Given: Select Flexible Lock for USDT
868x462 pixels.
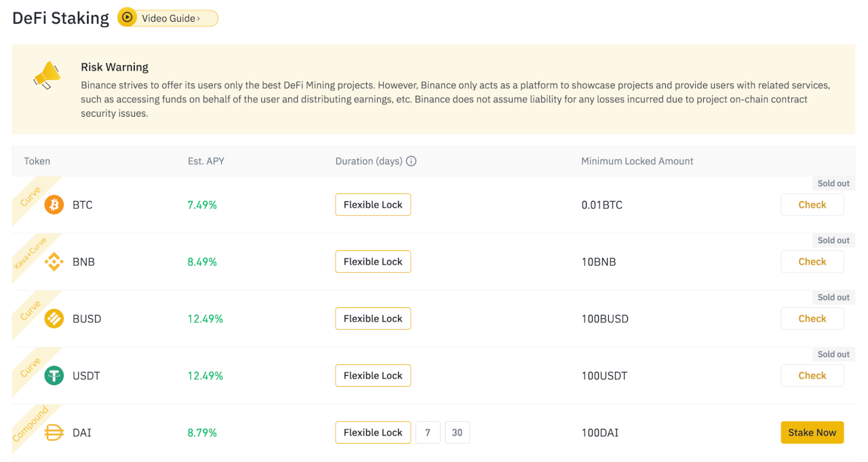Looking at the screenshot, I should pyautogui.click(x=373, y=376).
